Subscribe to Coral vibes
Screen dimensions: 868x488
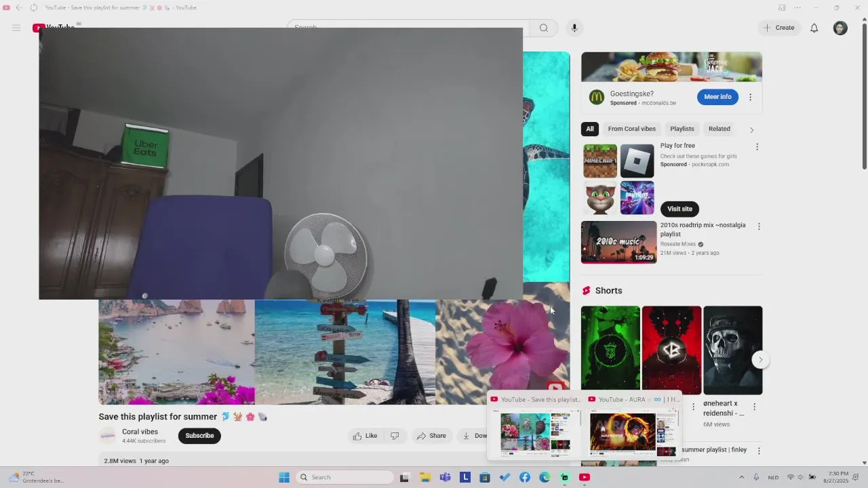tap(199, 436)
